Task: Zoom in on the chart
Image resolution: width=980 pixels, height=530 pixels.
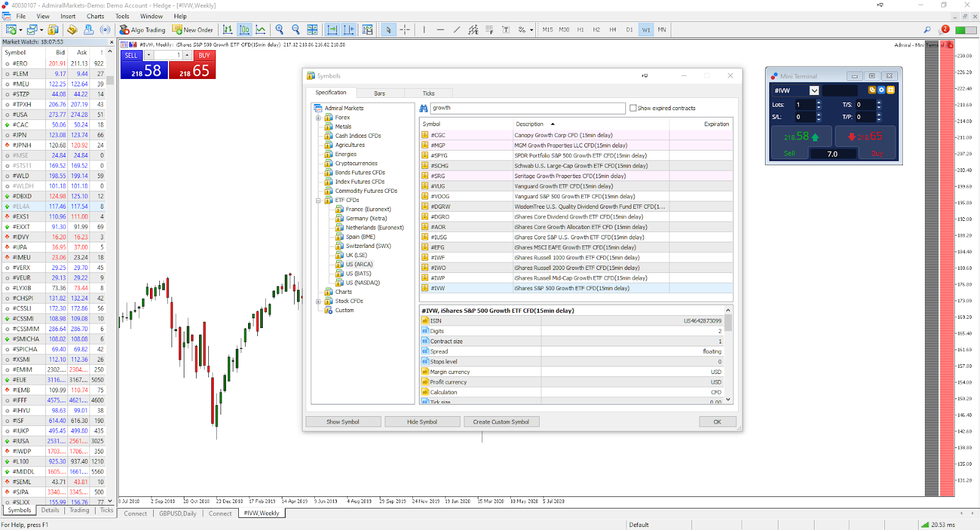Action: click(280, 29)
